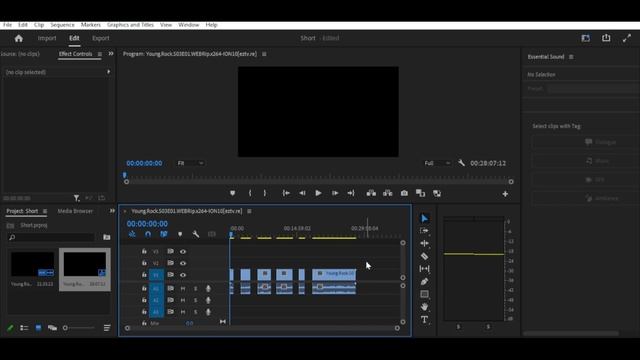Toggle Linked Selection in timeline
This screenshot has width=640, height=360.
coord(164,234)
